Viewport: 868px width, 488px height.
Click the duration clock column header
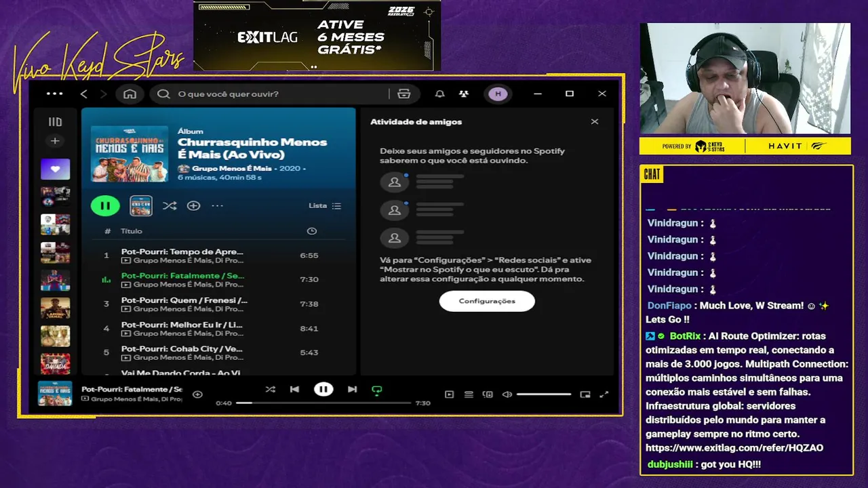[311, 231]
